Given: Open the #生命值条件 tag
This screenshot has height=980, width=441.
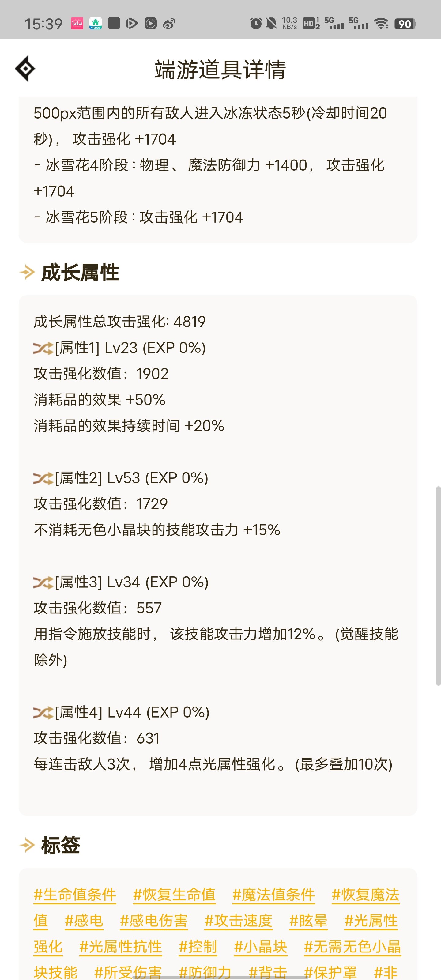Looking at the screenshot, I should (x=75, y=894).
